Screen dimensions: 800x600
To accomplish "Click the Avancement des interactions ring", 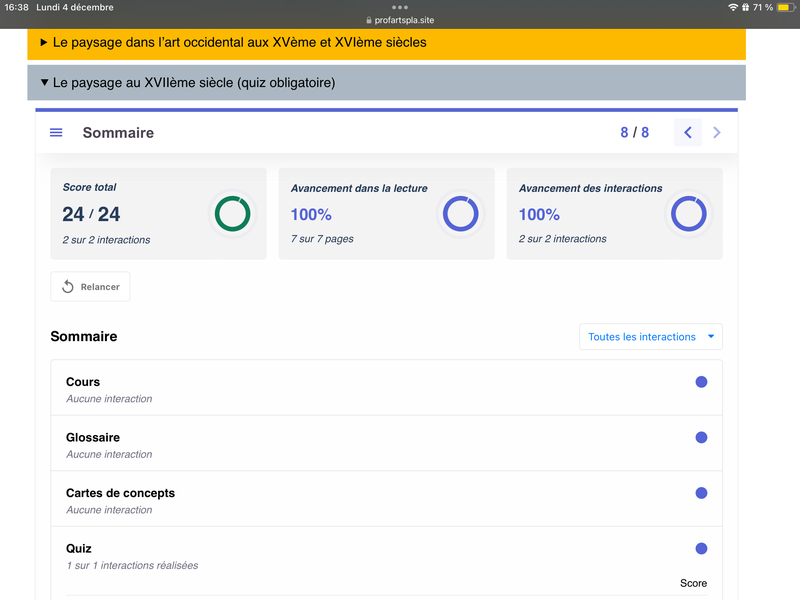I will 688,214.
